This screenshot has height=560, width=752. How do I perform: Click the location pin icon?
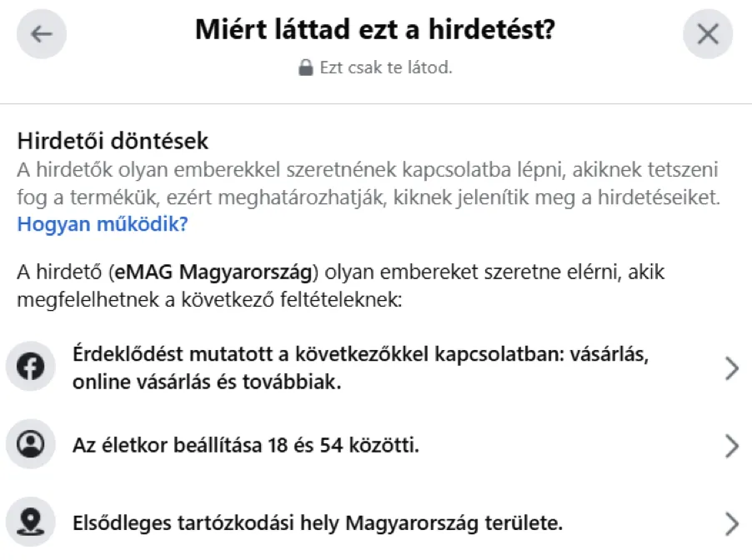31,523
